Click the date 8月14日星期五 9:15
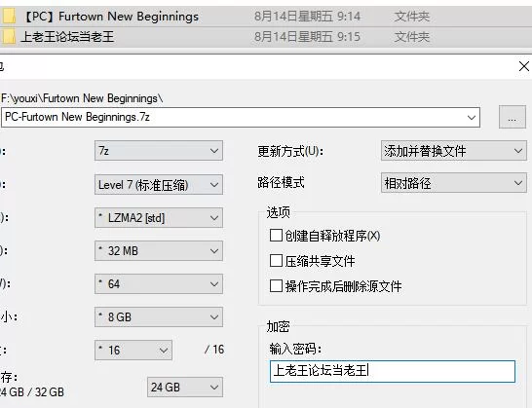The height and width of the screenshot is (408, 532). (x=307, y=37)
